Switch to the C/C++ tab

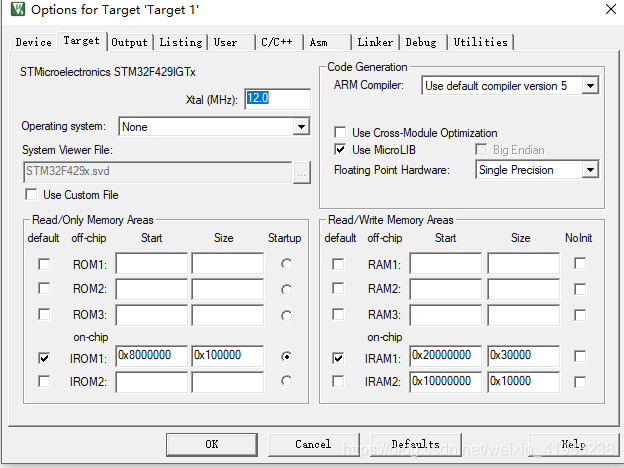tap(279, 42)
